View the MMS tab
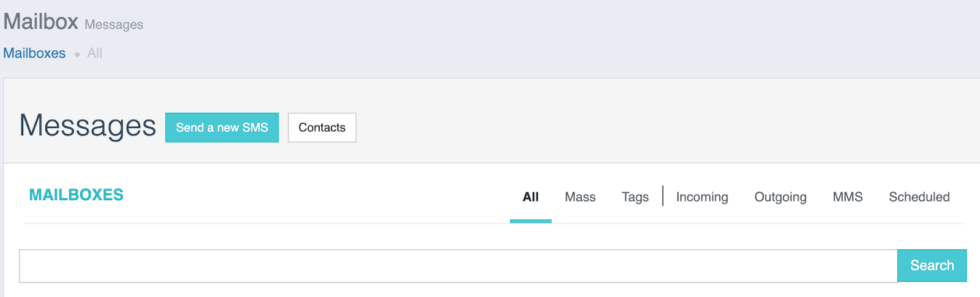The width and height of the screenshot is (980, 297). 847,197
